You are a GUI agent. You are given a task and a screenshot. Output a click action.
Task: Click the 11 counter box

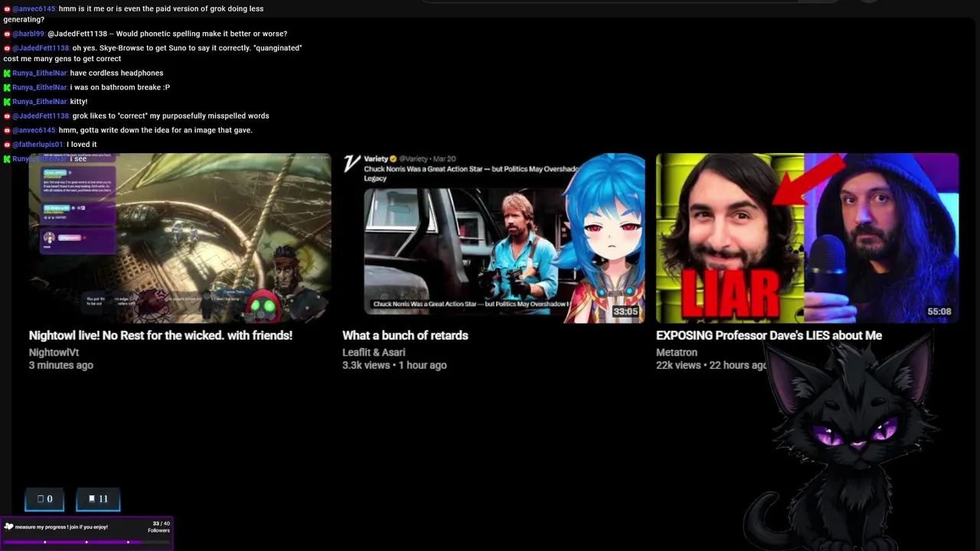(x=98, y=499)
